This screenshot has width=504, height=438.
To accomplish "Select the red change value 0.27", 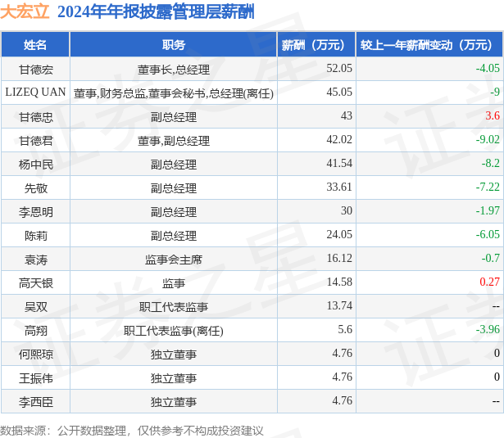I will (x=489, y=282).
